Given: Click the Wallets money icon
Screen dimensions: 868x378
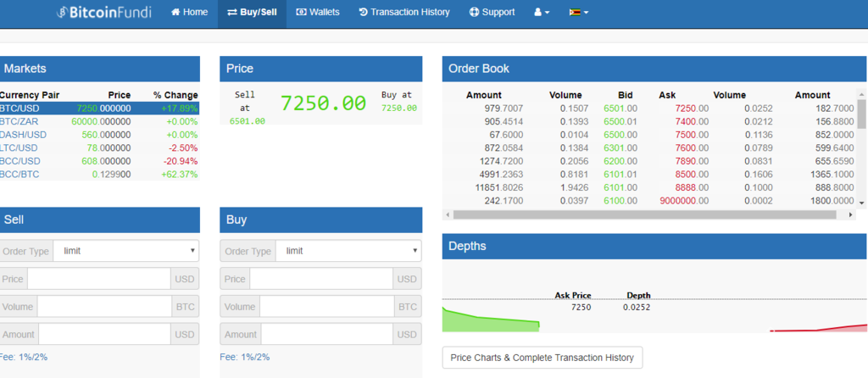Looking at the screenshot, I should [x=301, y=12].
